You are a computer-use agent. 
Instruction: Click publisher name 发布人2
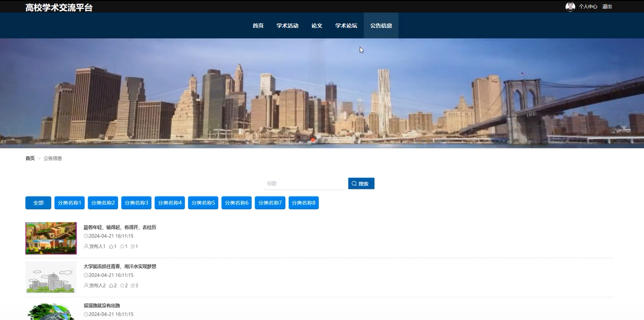[97, 285]
